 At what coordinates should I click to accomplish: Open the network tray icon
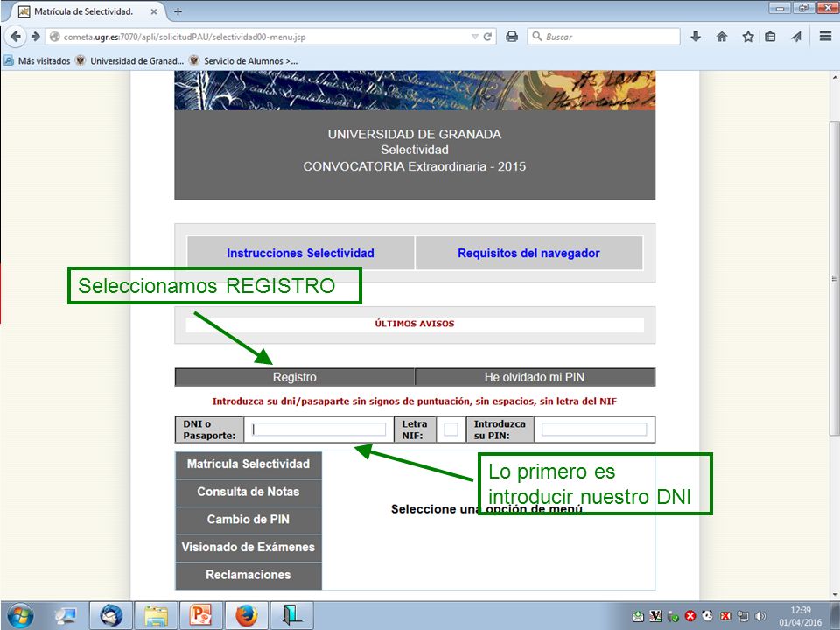click(x=743, y=617)
